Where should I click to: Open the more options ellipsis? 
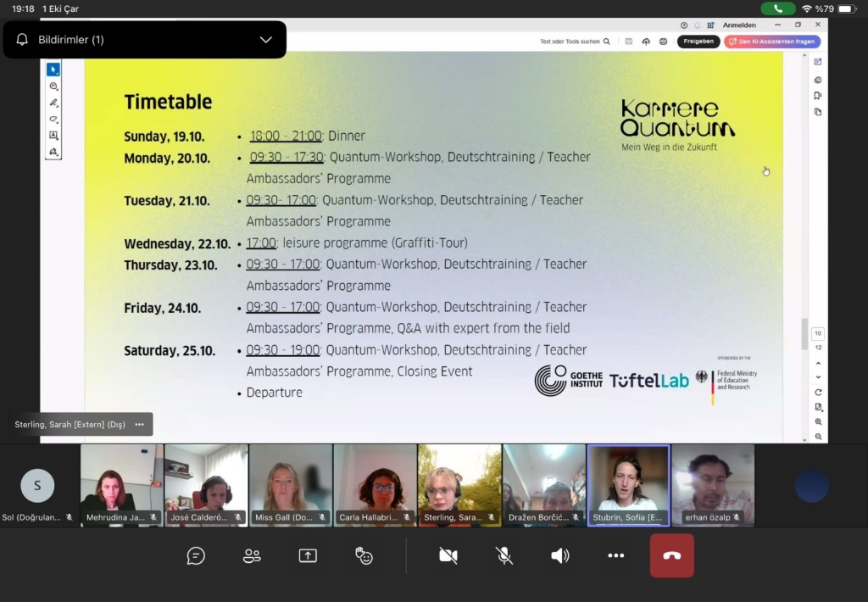click(x=616, y=556)
